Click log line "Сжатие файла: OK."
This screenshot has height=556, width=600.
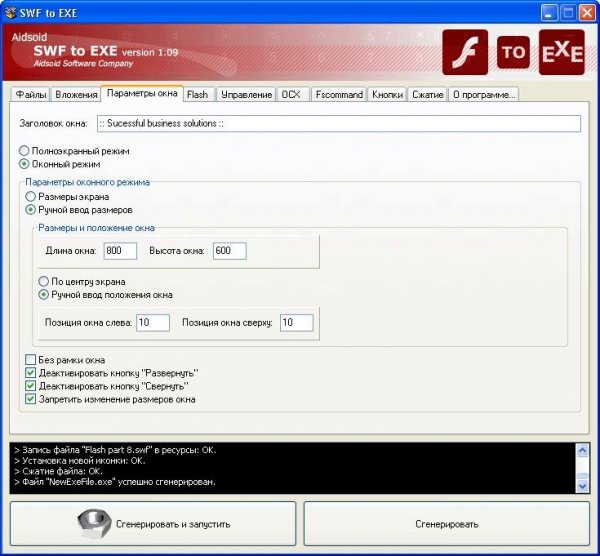[x=58, y=471]
